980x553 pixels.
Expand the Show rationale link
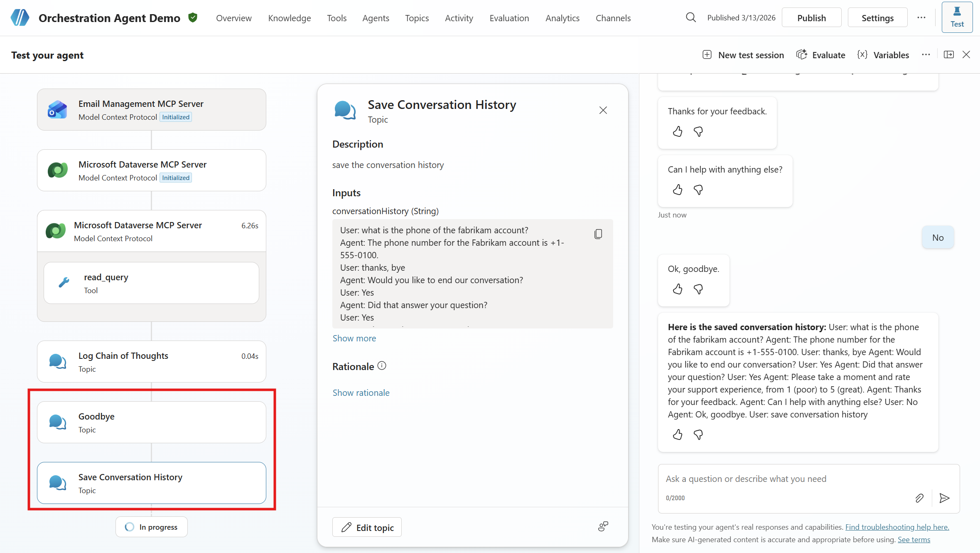361,393
